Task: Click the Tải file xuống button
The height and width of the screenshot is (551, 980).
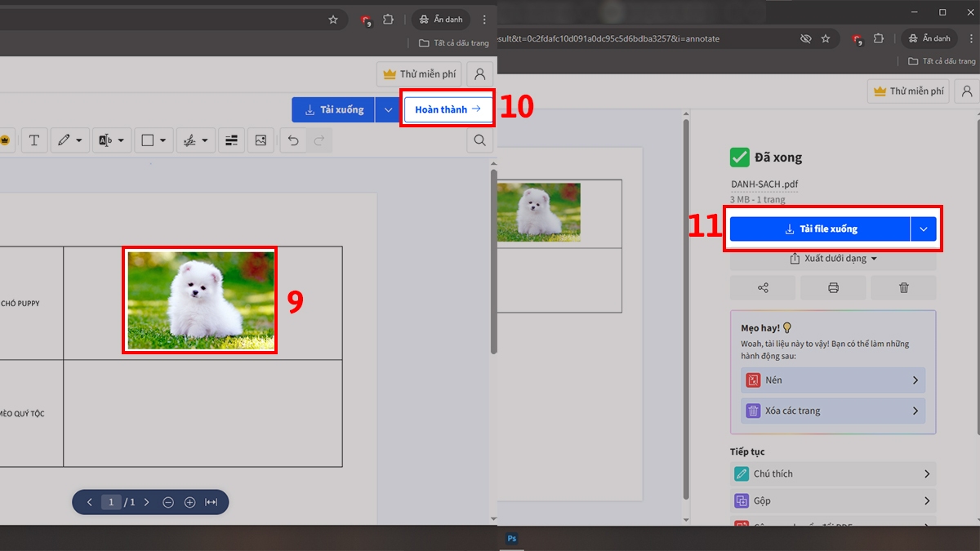Action: click(819, 229)
